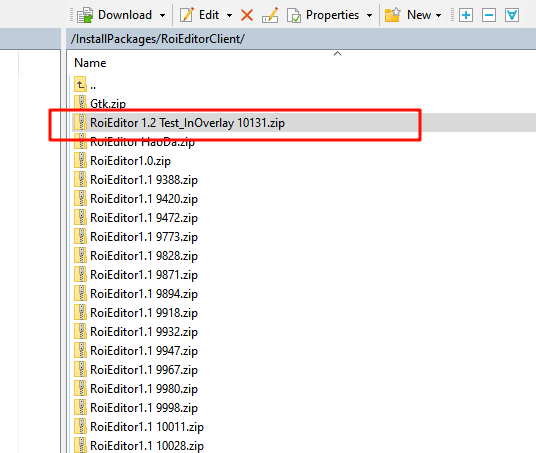Click the New folder star icon

point(392,15)
